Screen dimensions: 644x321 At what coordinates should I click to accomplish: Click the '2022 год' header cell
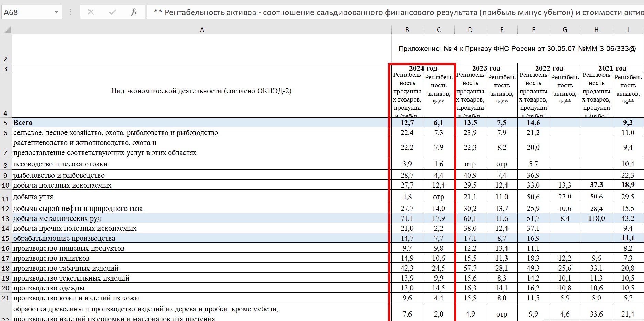(549, 68)
